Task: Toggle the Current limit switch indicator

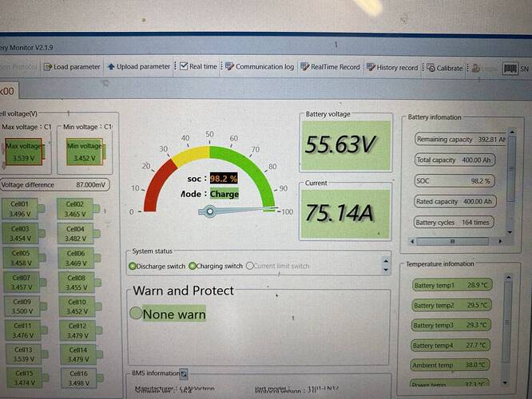Action: tap(250, 266)
